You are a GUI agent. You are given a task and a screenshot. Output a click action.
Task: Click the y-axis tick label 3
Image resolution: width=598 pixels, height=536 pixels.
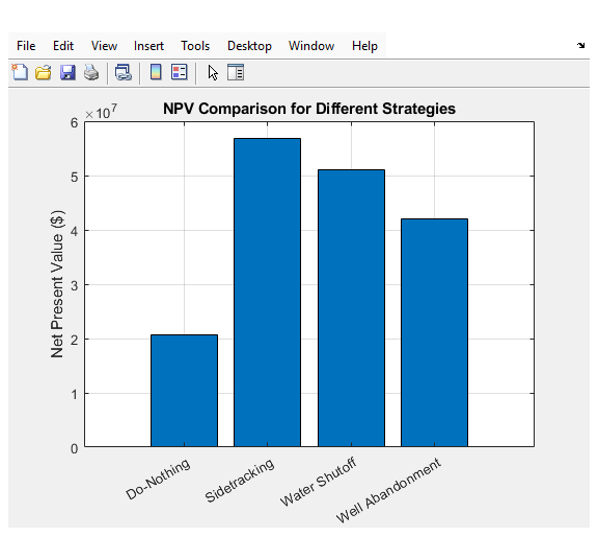(74, 285)
